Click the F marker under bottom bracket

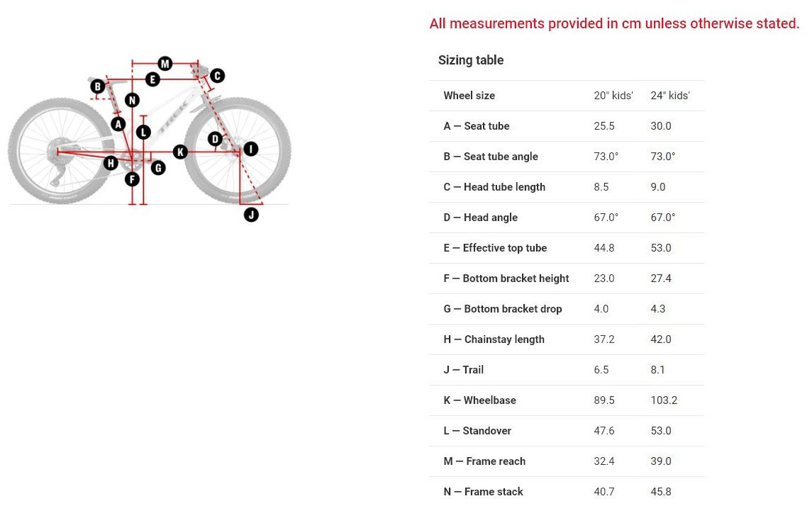[x=132, y=179]
